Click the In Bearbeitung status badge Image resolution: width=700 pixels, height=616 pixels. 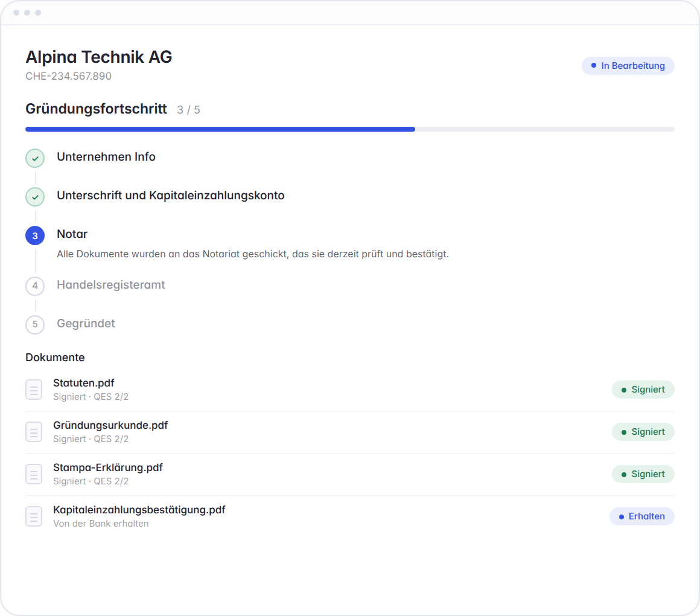click(x=628, y=66)
